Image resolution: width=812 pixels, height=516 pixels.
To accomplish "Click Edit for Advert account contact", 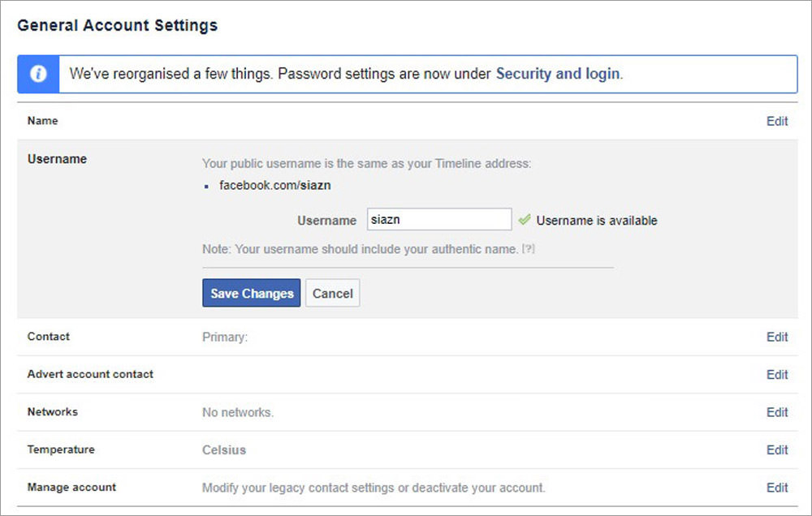I will (x=777, y=375).
